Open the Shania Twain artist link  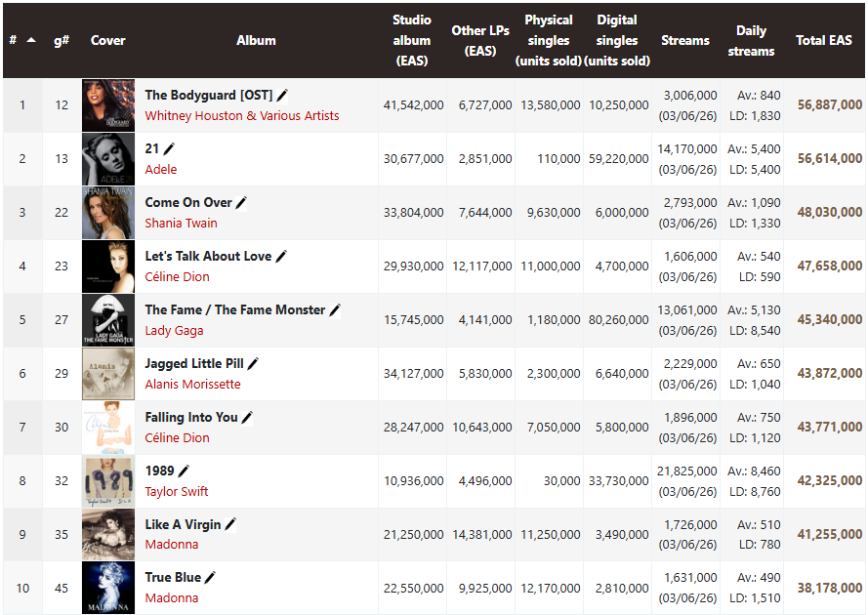tap(181, 224)
